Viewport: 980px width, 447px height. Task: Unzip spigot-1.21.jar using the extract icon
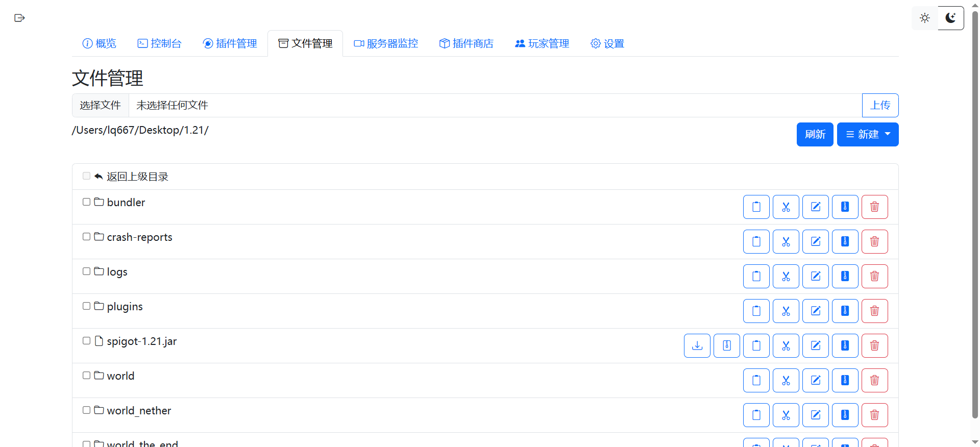coord(727,345)
